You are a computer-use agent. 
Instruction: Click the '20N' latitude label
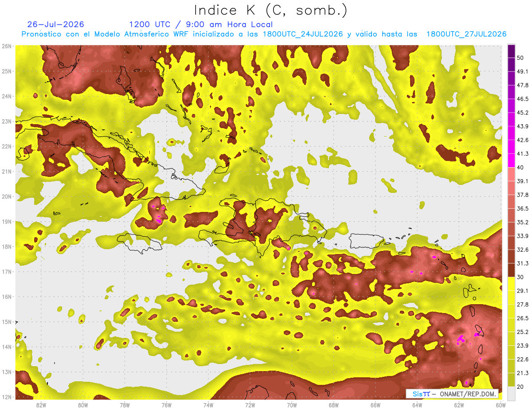pos(6,196)
